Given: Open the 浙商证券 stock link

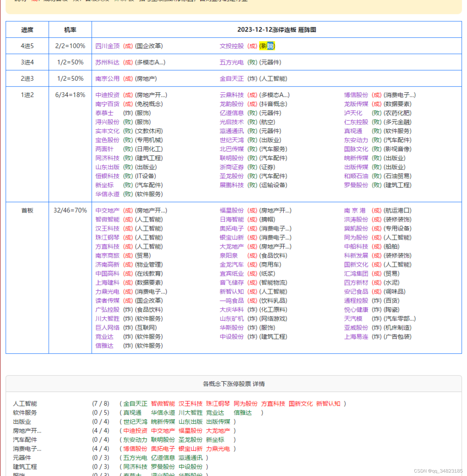Looking at the screenshot, I should [x=232, y=167].
